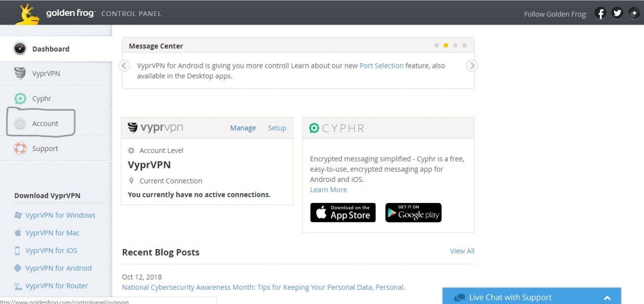
Task: Click the Follow Golden Frog label
Action: point(555,14)
